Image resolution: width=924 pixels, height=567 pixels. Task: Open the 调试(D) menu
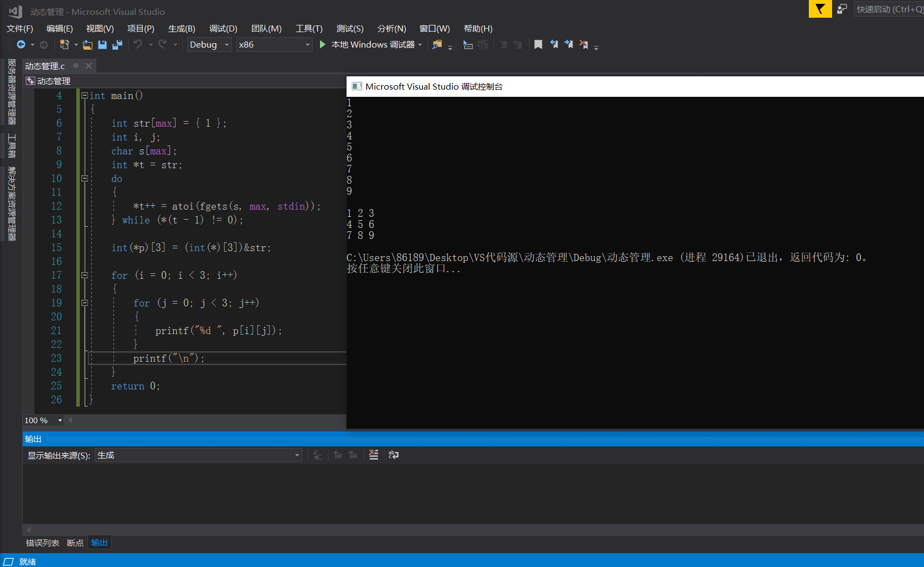point(223,29)
